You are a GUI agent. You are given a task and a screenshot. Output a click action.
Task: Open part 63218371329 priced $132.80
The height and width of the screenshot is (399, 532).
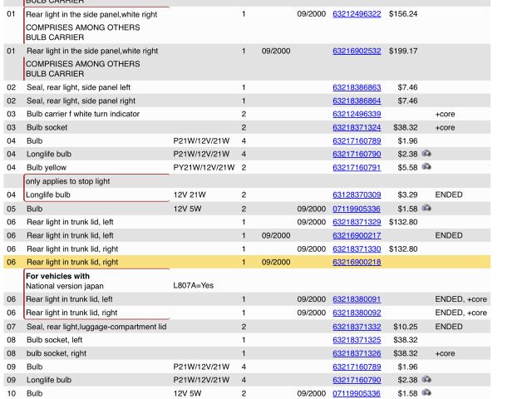(357, 222)
